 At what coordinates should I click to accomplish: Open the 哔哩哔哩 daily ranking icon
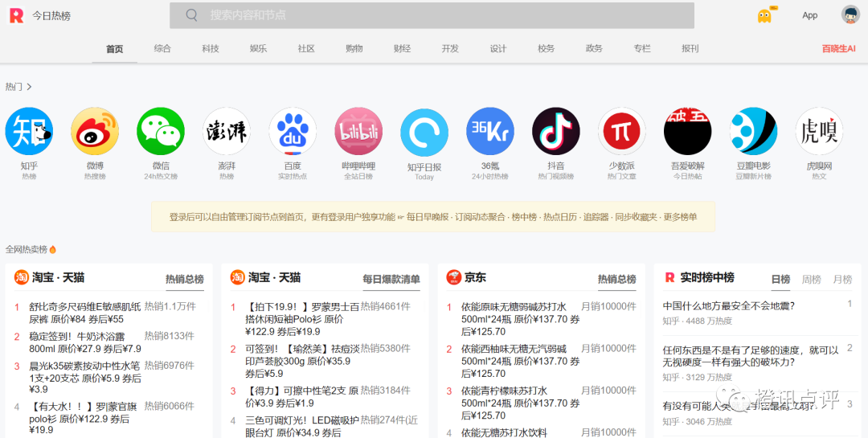tap(358, 131)
